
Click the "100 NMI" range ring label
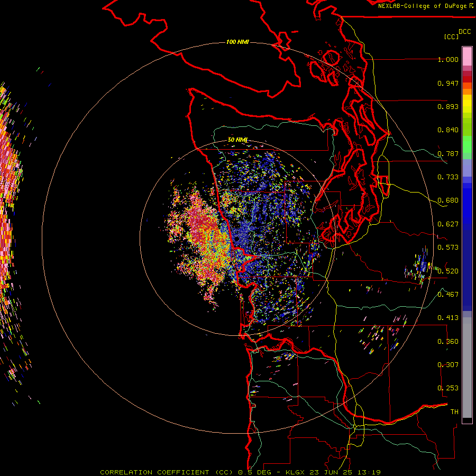[x=237, y=42]
